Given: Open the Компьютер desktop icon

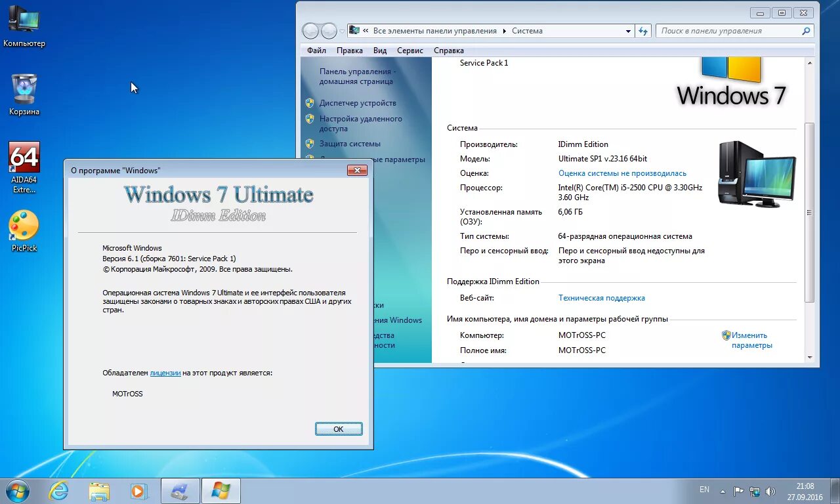Looking at the screenshot, I should [x=24, y=26].
